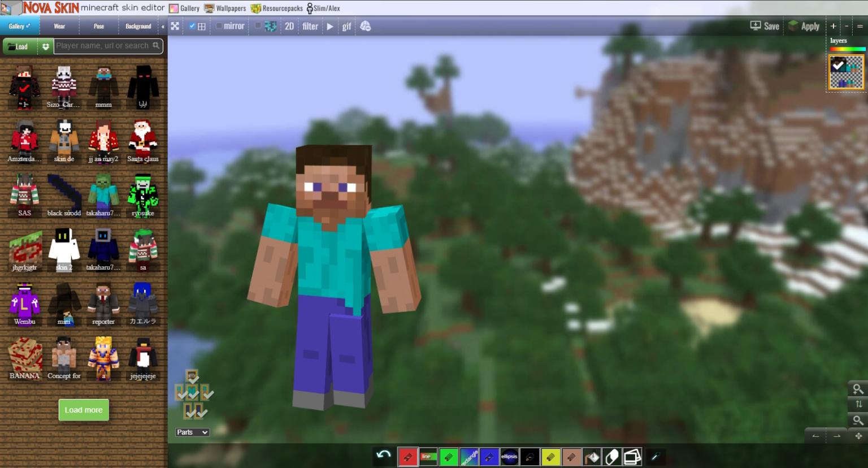This screenshot has height=468, width=868.
Task: Click the Undo arrow icon
Action: 384,455
